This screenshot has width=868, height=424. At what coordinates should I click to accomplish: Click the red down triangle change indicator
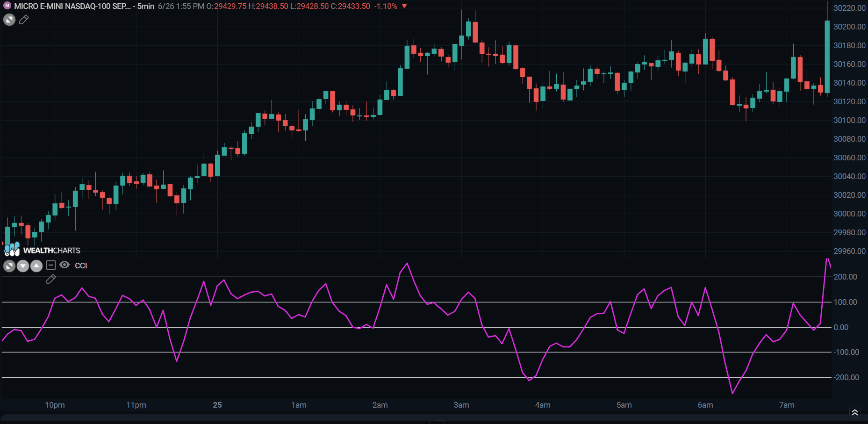coord(405,6)
